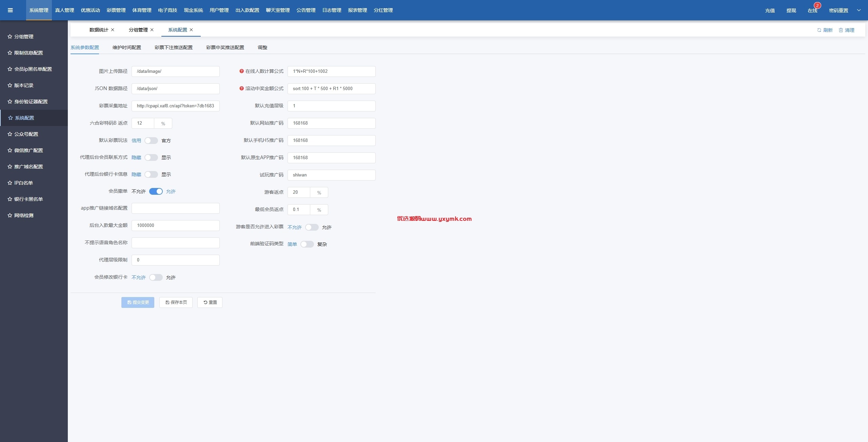Disable the 会员撤单 allow switch
This screenshot has height=442, width=868.
coord(156,191)
